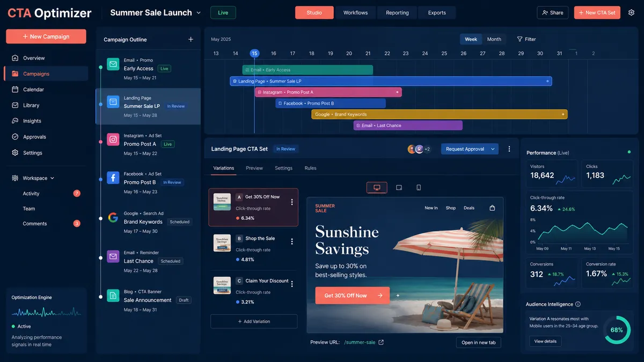644x362 pixels.
Task: Click the plus icon beside Campaign Outline
Action: tap(191, 39)
